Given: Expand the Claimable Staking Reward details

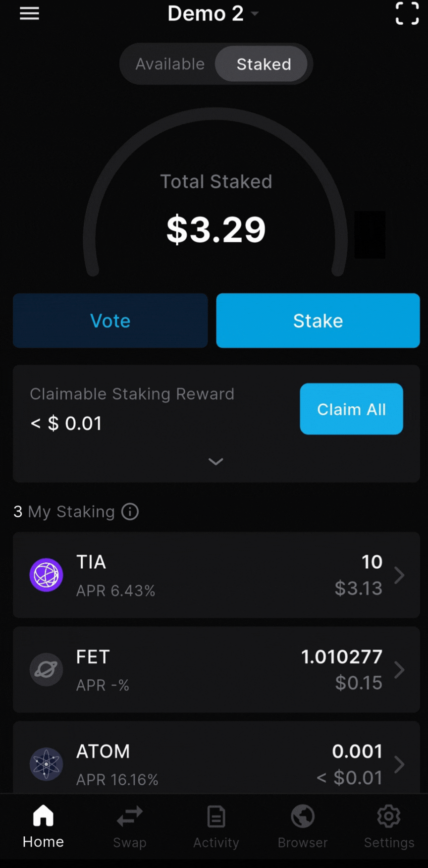Looking at the screenshot, I should 216,461.
